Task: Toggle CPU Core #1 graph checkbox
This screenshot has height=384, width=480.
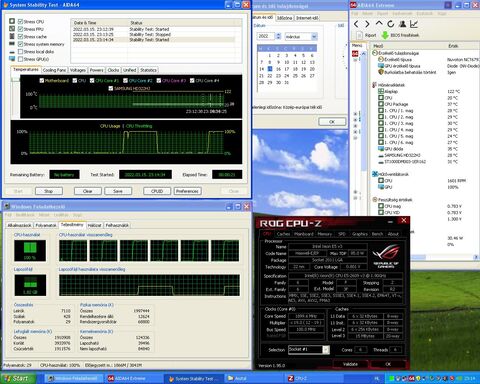Action: click(92, 80)
